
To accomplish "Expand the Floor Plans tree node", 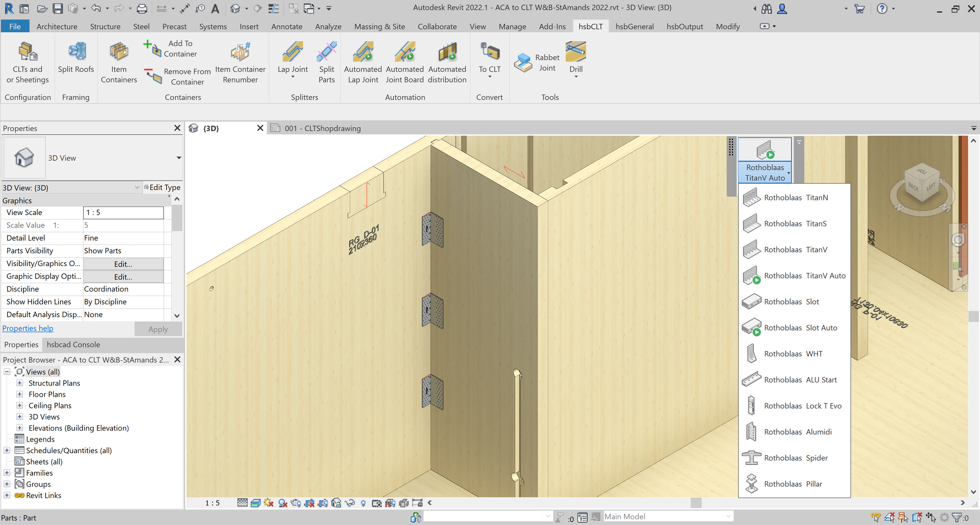I will tap(20, 394).
